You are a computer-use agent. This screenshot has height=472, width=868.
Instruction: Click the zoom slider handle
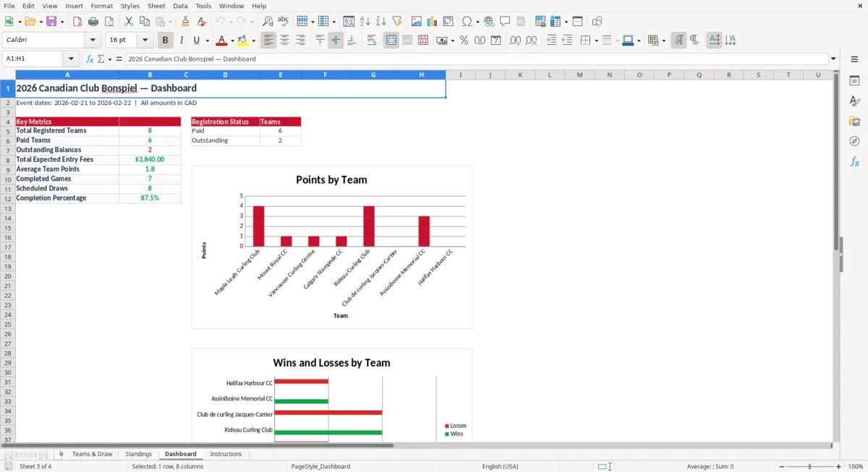click(x=809, y=467)
